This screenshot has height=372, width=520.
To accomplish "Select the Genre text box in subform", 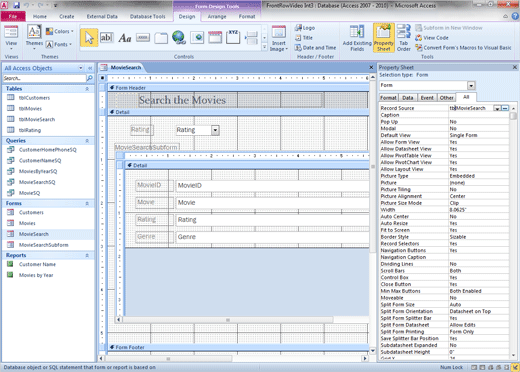I will 272,237.
